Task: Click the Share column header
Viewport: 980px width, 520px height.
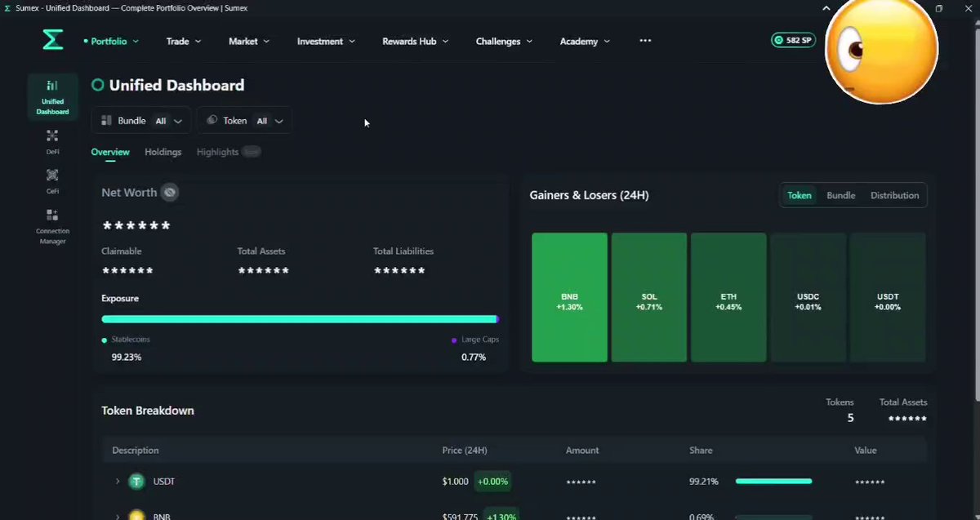Action: coord(701,451)
